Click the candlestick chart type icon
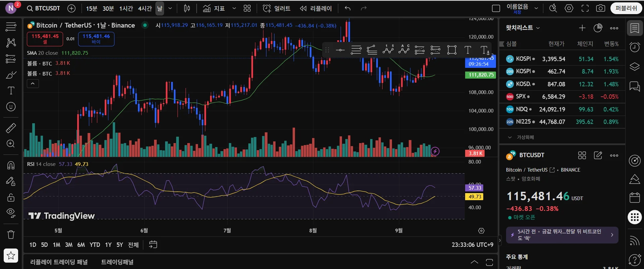644x269 pixels. pos(187,8)
